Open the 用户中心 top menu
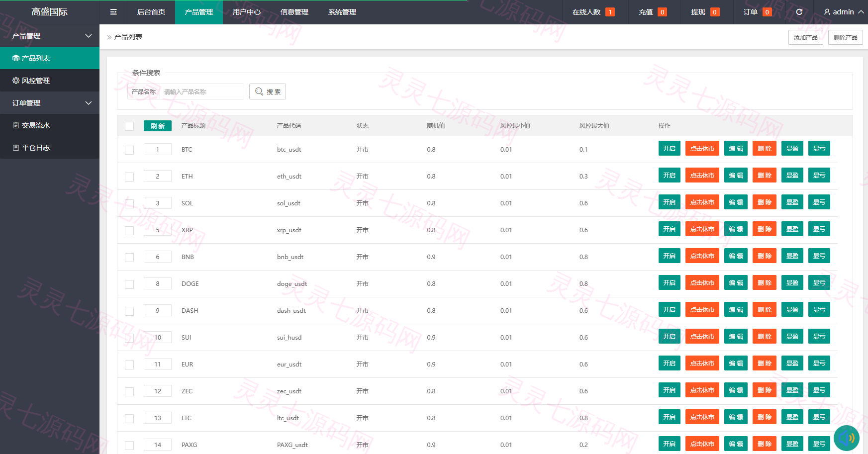 247,12
